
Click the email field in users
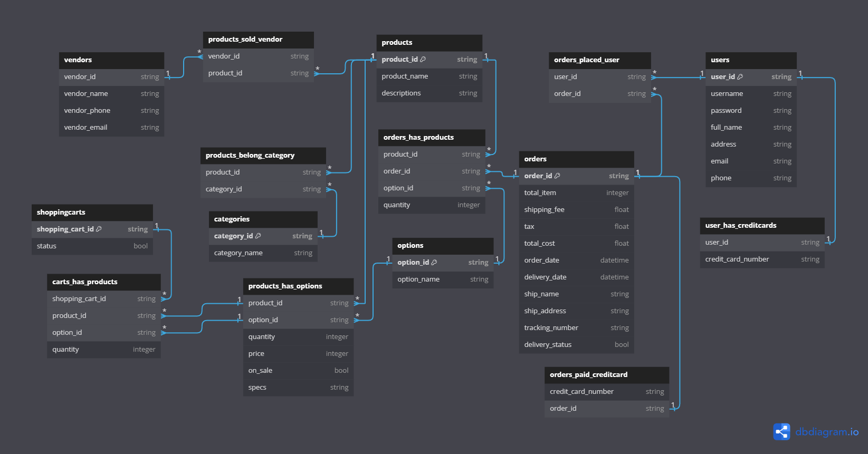click(x=751, y=161)
